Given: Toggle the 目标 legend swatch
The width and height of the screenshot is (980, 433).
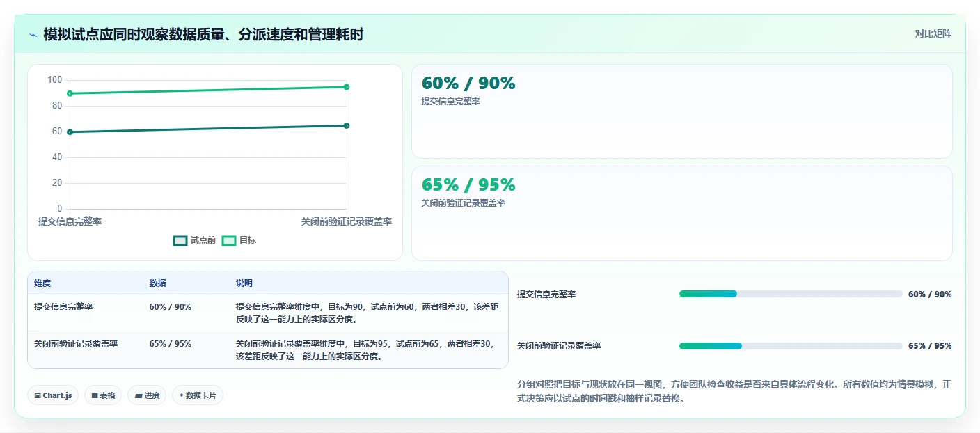Looking at the screenshot, I should point(229,240).
